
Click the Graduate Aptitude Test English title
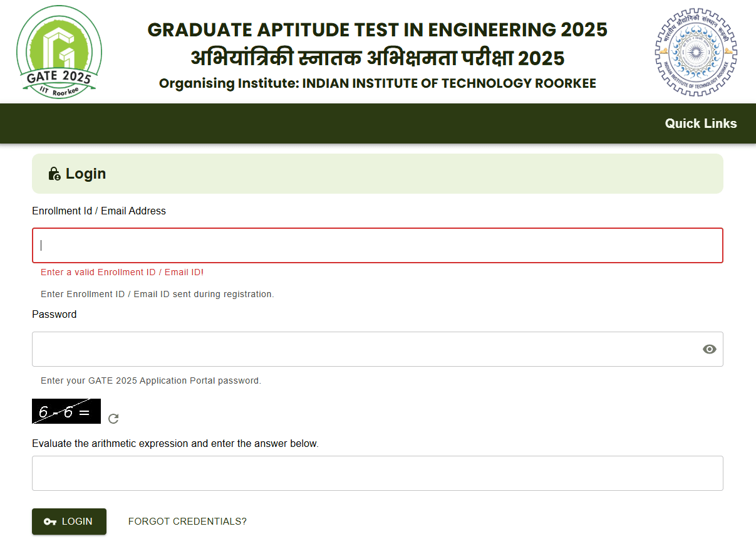coord(377,29)
